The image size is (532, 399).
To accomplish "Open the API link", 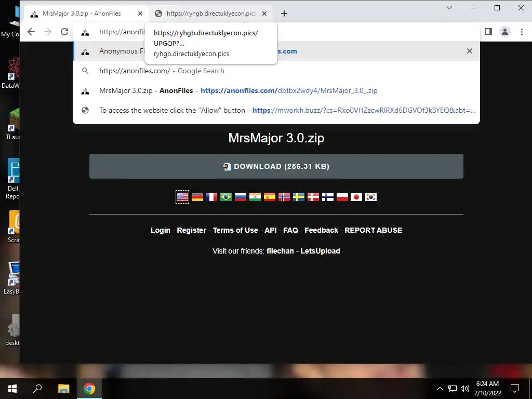I will (x=270, y=230).
